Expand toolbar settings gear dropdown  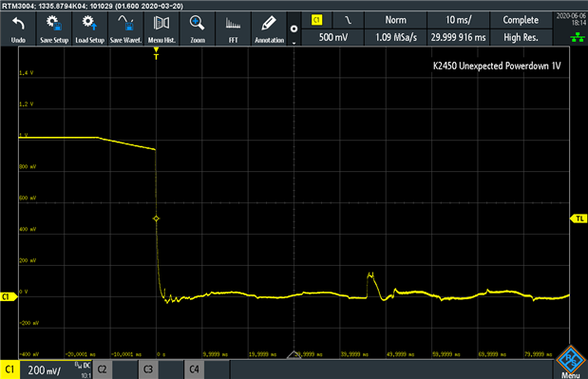pos(294,28)
